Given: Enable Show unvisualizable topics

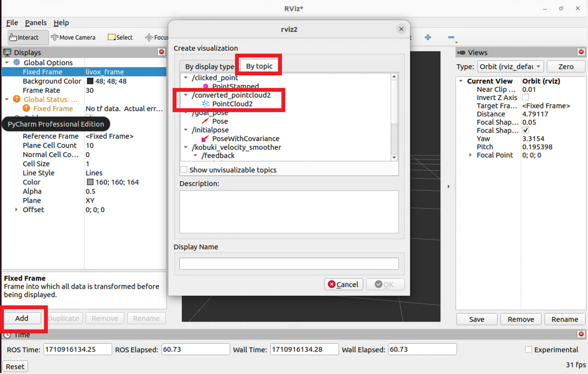Looking at the screenshot, I should [x=184, y=169].
